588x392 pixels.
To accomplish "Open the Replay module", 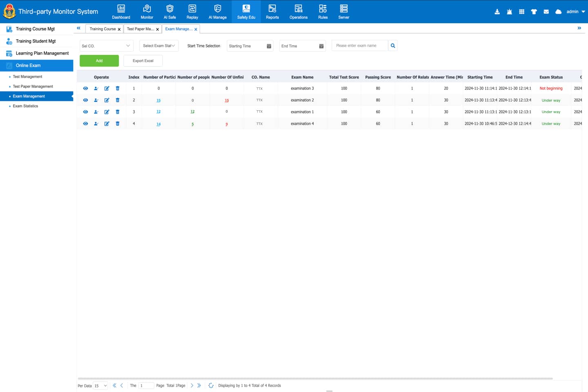I will pos(192,11).
